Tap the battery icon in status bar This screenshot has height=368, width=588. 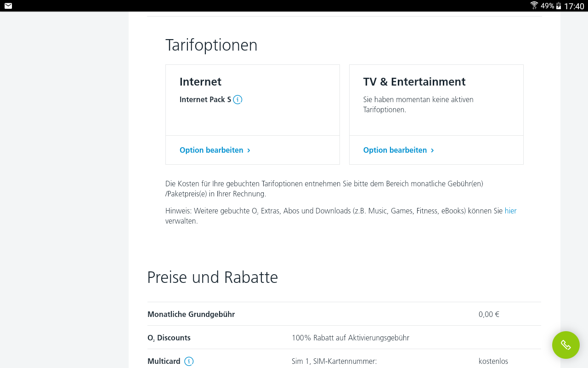[559, 6]
